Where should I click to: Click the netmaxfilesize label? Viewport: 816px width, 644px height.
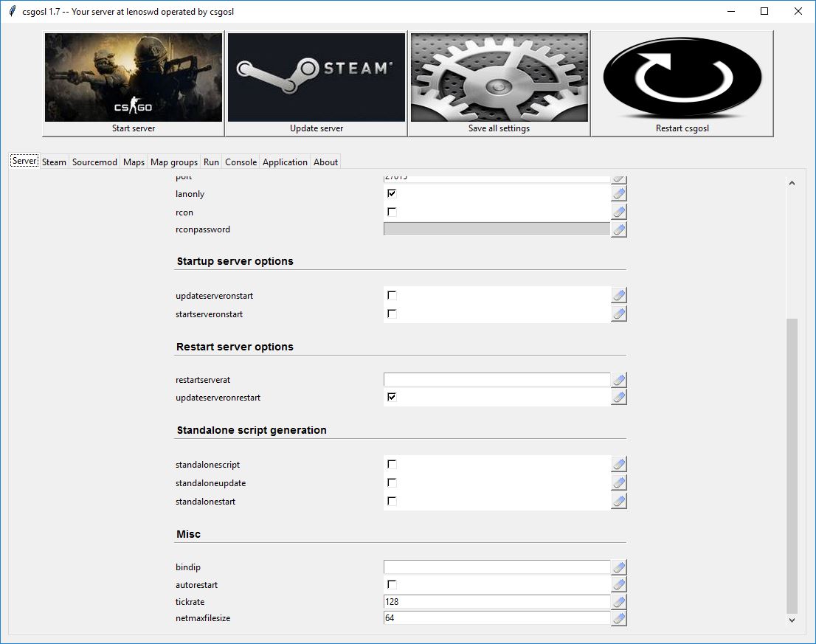202,618
